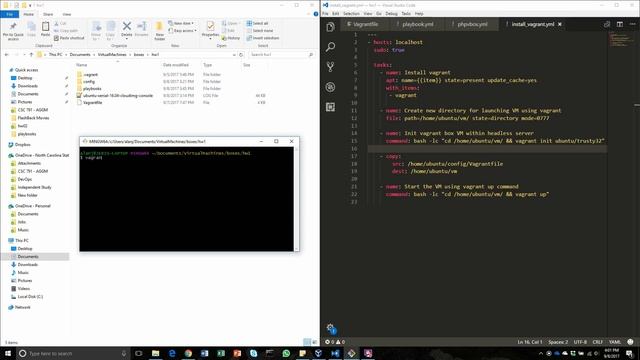Viewport: 640px width, 360px height.
Task: Open the New item dropdown in the ribbon
Action: click(x=181, y=23)
